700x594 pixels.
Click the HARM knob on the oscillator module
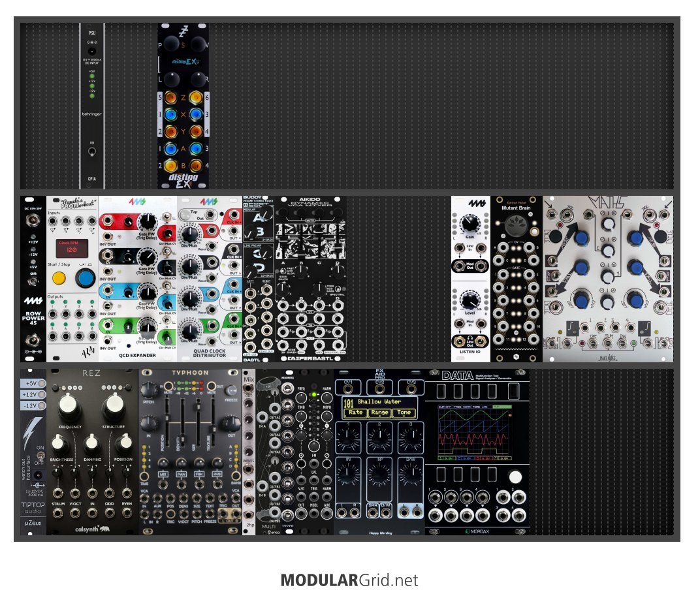pos(326,397)
